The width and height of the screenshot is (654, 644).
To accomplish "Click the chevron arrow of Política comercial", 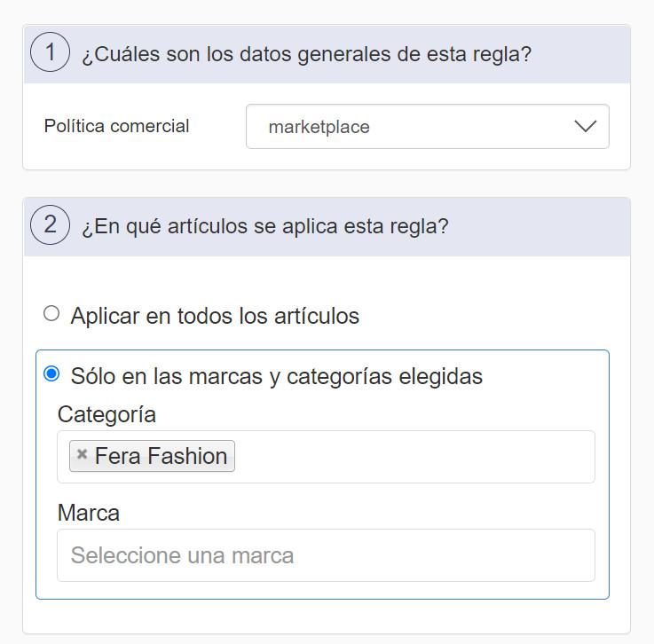I will tap(585, 127).
